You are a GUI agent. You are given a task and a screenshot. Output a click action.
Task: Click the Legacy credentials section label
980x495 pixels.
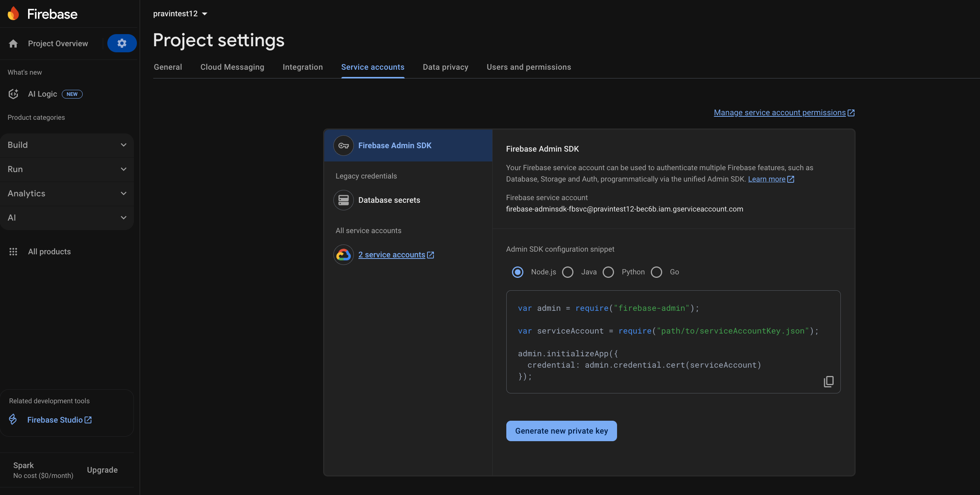366,176
